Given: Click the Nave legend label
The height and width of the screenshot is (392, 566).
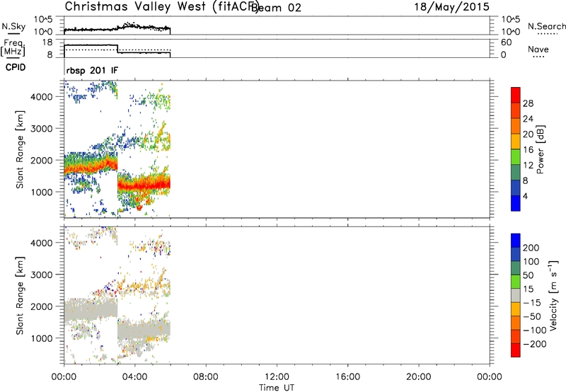Looking at the screenshot, I should click(x=538, y=49).
